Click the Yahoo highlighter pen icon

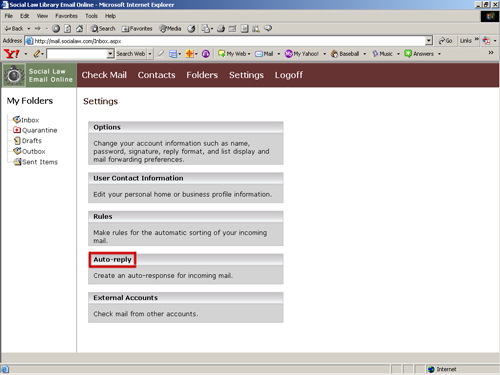coord(160,54)
